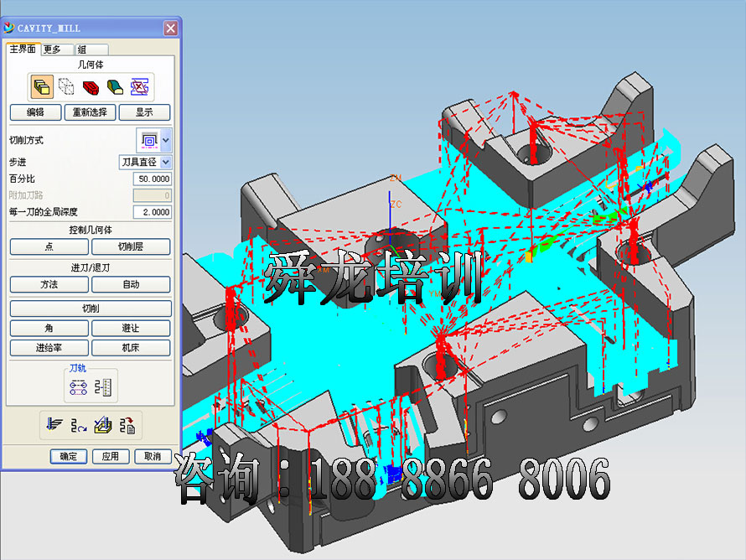
Task: Click the 避让 avoidance button
Action: (x=131, y=329)
